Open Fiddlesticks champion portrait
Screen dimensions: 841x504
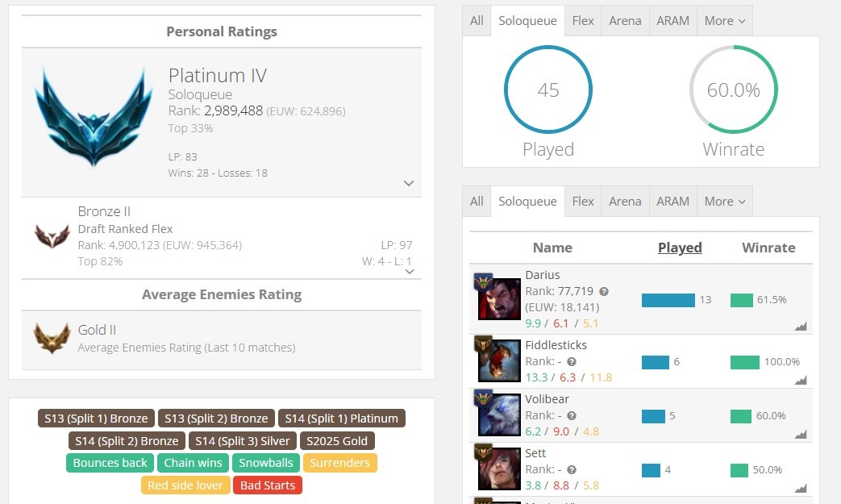499,360
